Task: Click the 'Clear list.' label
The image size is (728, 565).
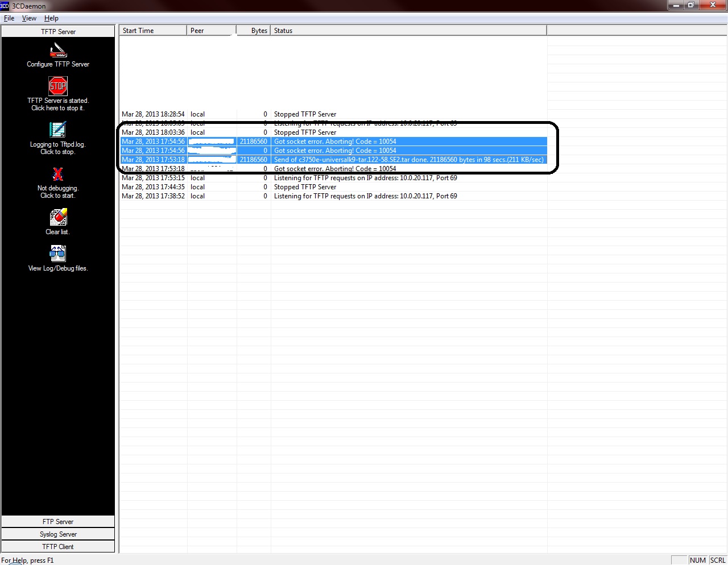Action: [57, 232]
